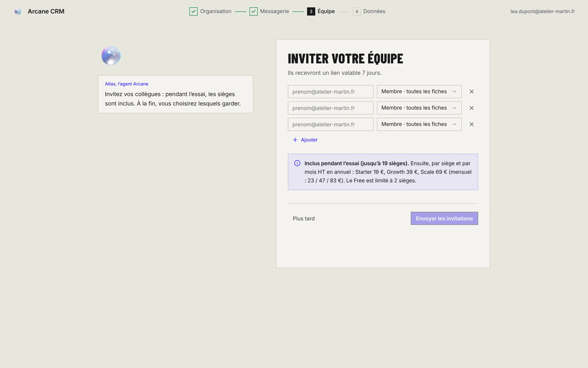Open the first row role dropdown
The width and height of the screenshot is (588, 368).
(419, 92)
